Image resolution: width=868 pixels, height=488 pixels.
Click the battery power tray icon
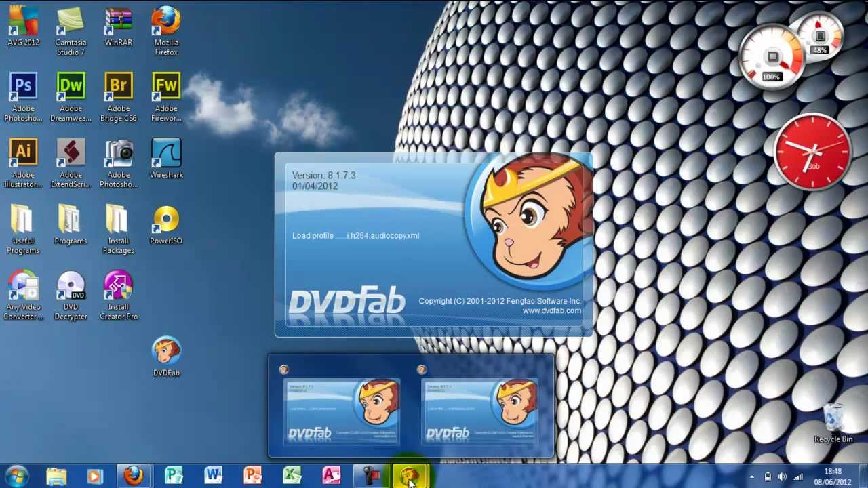pos(768,476)
